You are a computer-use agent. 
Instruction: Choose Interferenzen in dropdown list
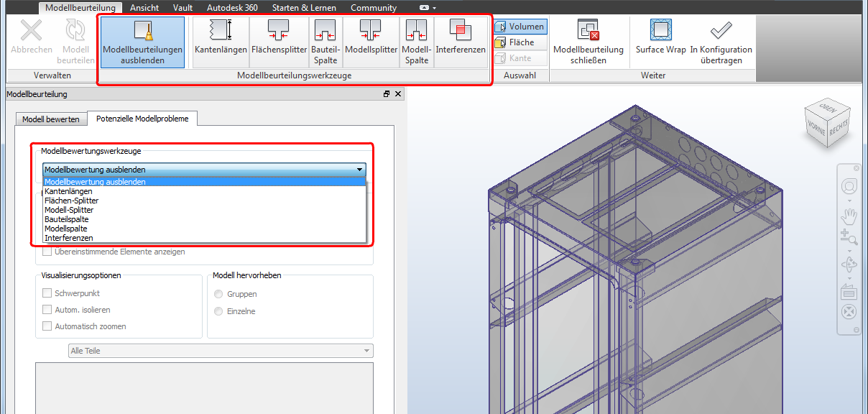[204, 238]
